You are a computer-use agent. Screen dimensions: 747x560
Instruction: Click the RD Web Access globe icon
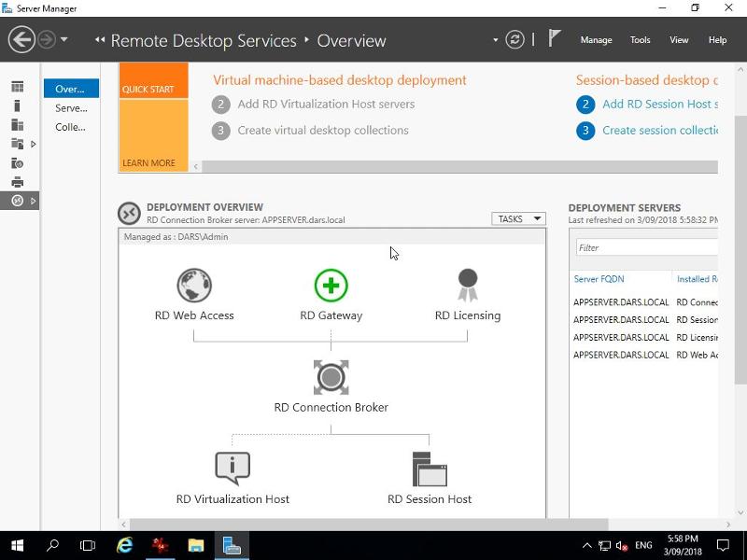(x=194, y=286)
